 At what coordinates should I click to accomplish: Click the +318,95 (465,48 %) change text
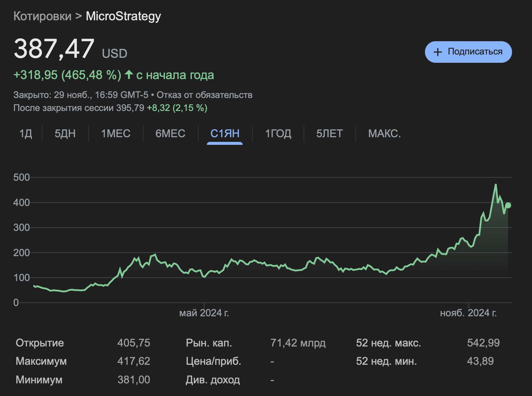pos(67,75)
